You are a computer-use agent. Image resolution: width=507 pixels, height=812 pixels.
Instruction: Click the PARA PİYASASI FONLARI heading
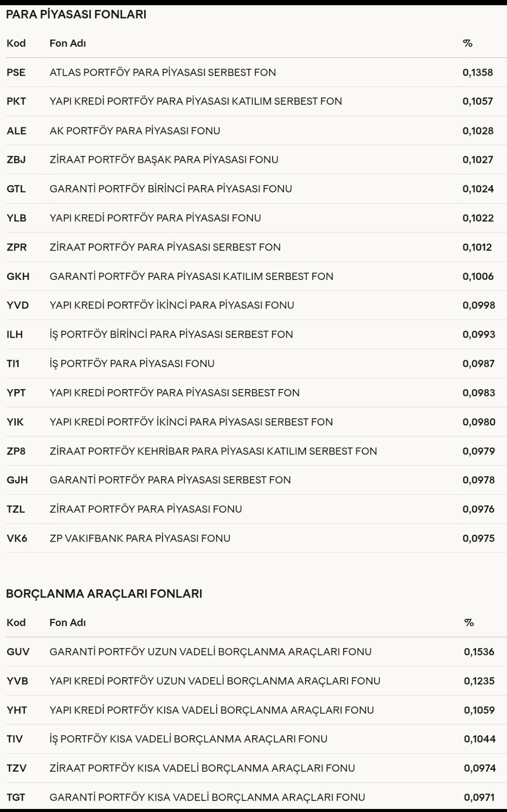coord(76,15)
